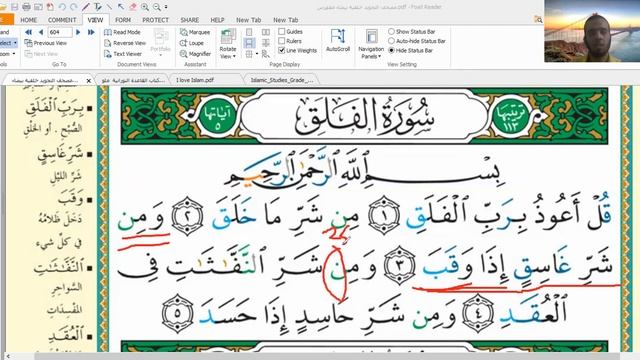The height and width of the screenshot is (360, 640).
Task: Switch to the Islamic_Studies_Grade document tab
Action: point(282,80)
